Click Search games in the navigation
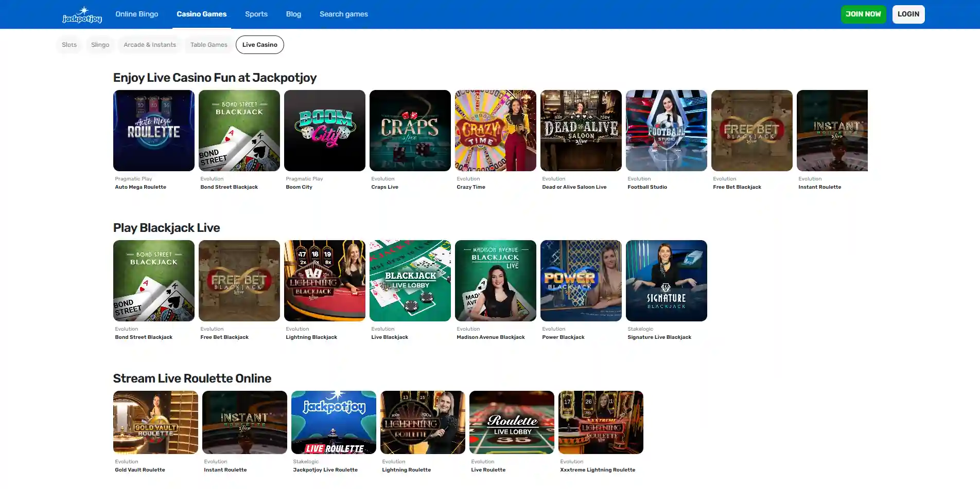980x489 pixels. point(344,14)
